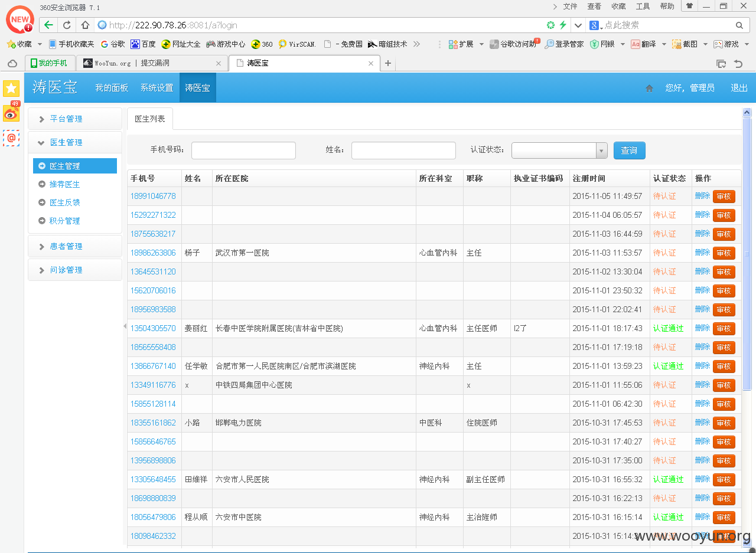This screenshot has height=553, width=756.
Task: Select the 医生列表 tab
Action: pyautogui.click(x=150, y=119)
